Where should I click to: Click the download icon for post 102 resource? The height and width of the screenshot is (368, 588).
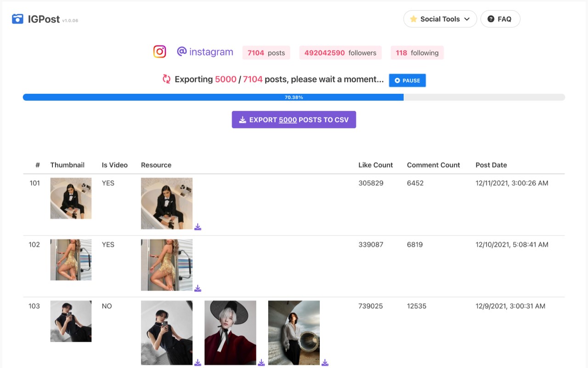point(198,288)
